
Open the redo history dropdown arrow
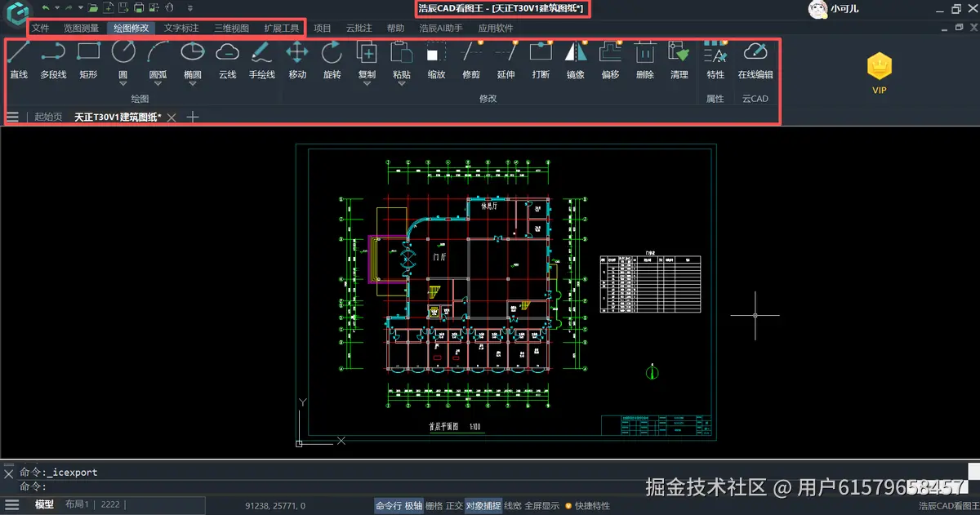pyautogui.click(x=80, y=8)
